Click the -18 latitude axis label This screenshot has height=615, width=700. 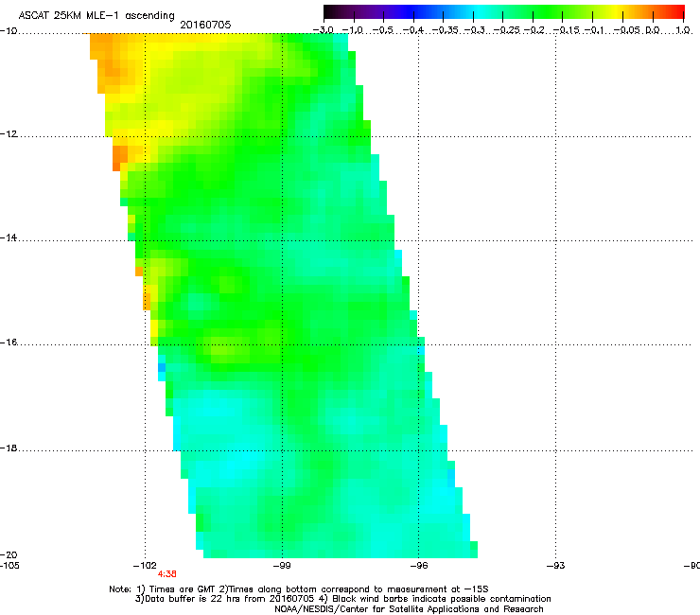pyautogui.click(x=9, y=448)
